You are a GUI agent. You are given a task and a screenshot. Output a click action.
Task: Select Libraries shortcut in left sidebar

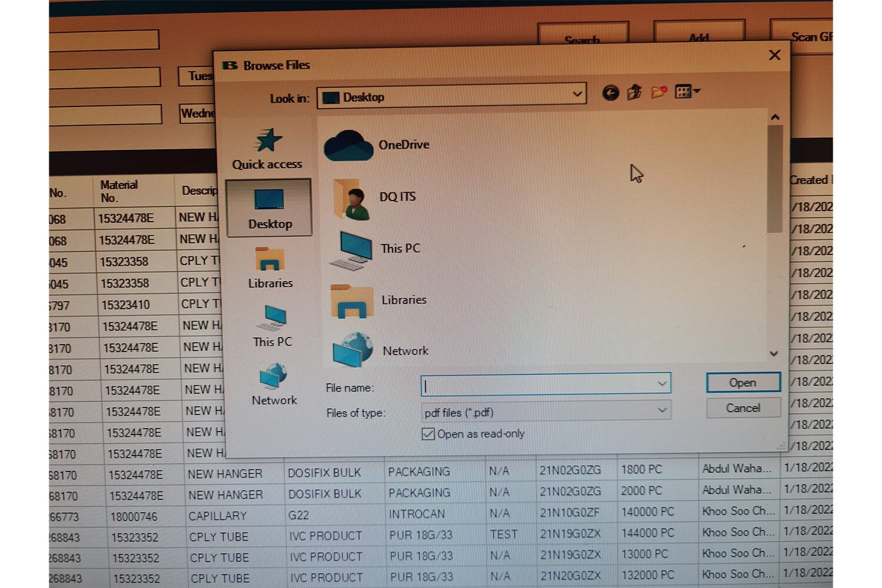(x=270, y=268)
